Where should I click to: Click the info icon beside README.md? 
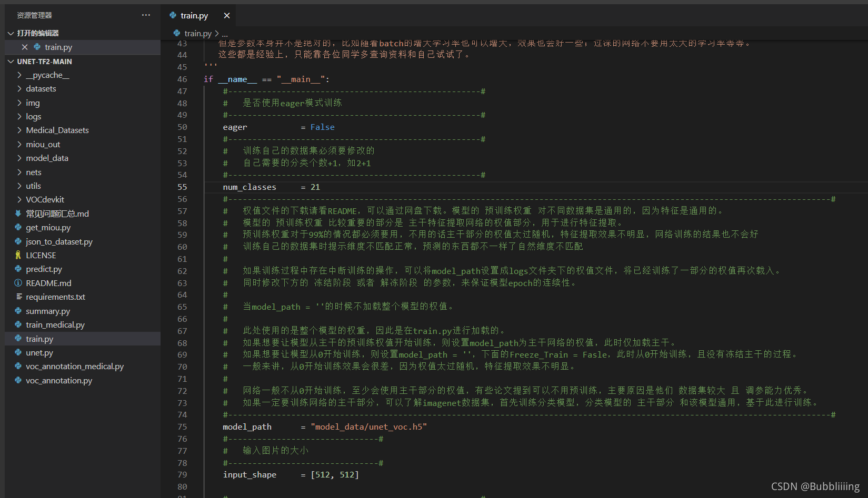18,283
